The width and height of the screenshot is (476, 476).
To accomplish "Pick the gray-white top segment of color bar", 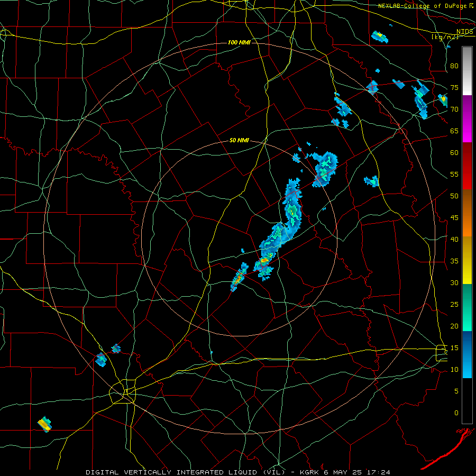I will pos(467,71).
